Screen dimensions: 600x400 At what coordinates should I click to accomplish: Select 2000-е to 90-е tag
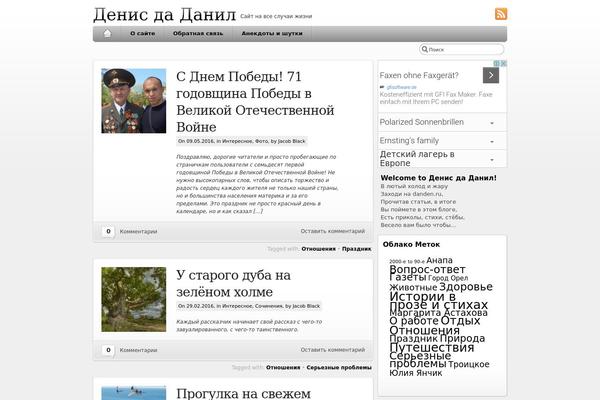coord(407,261)
